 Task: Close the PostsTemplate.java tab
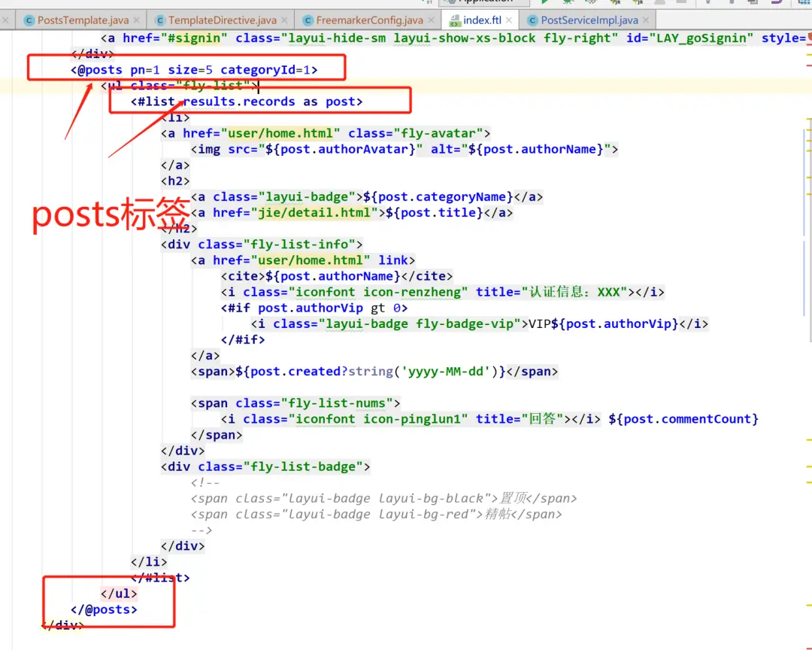pos(137,20)
